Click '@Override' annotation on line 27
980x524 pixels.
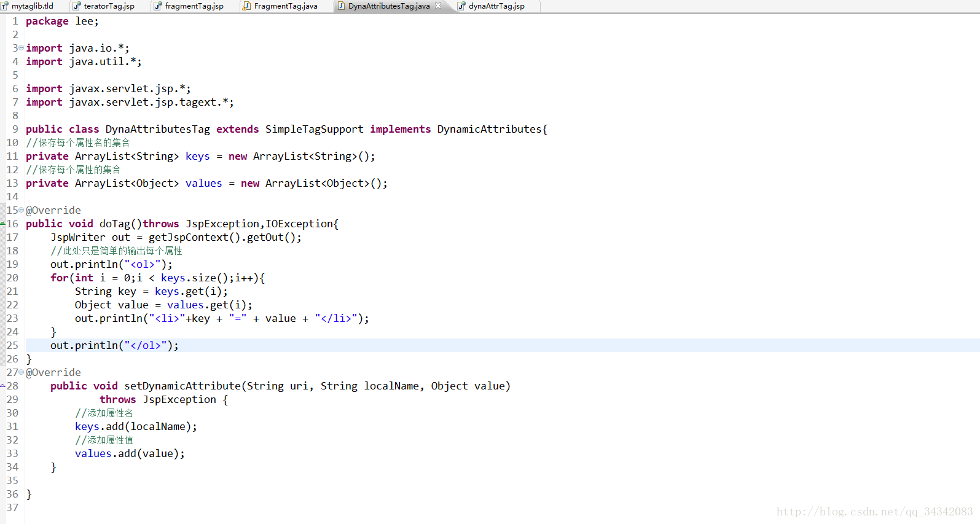tap(53, 372)
